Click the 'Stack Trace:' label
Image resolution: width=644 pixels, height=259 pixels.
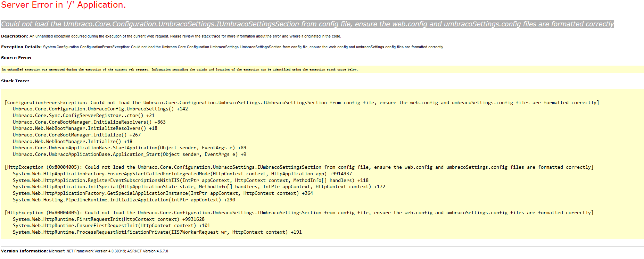tap(15, 81)
